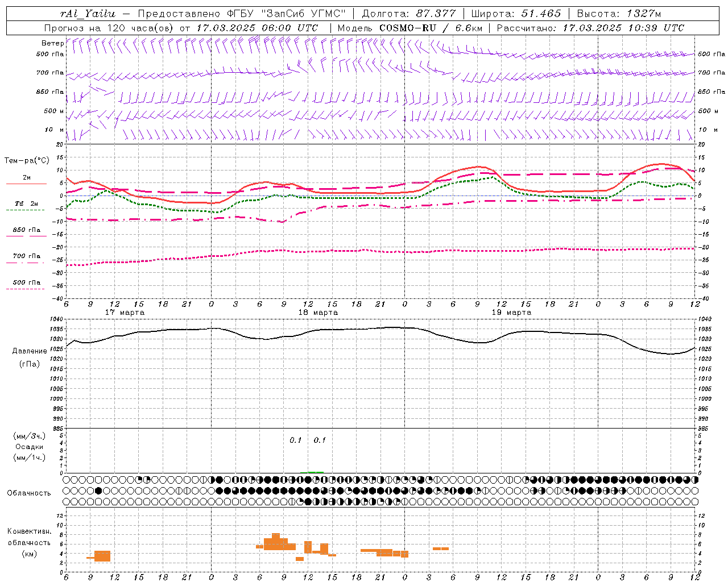Click 1040 on the left pressure axis

pos(57,319)
